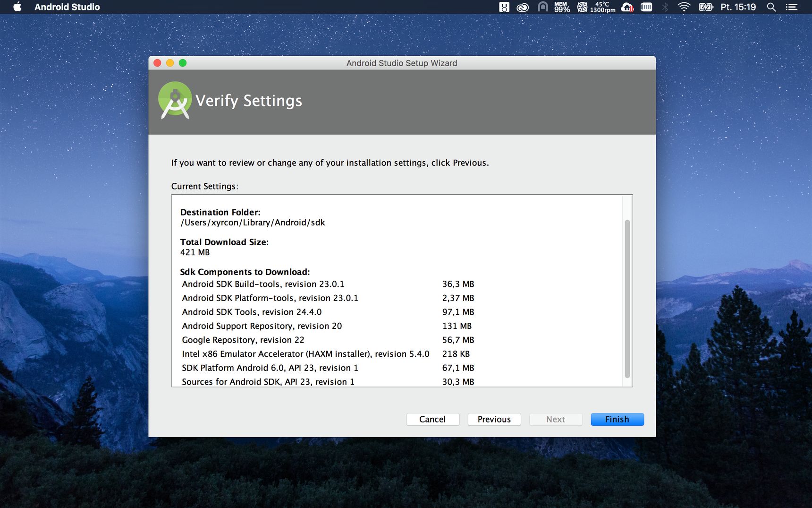Open the Creative Cloud menu bar icon
This screenshot has width=812, height=508.
click(x=523, y=7)
